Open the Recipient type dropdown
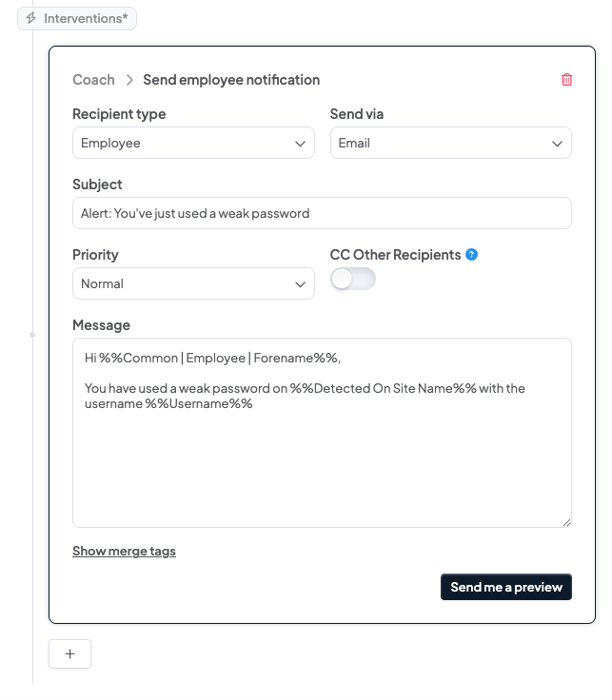This screenshot has height=700, width=612. [193, 143]
